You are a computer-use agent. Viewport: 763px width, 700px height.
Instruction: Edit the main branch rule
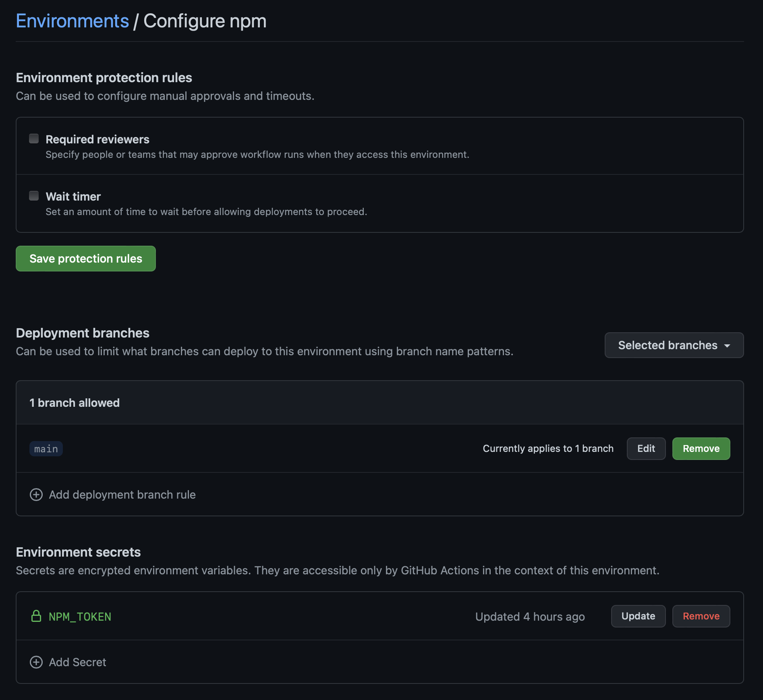(x=646, y=449)
